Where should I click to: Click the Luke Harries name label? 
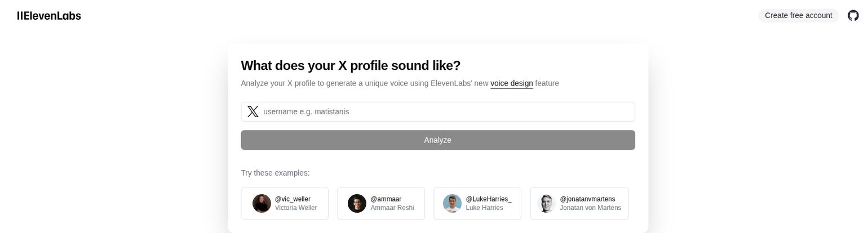[x=485, y=208]
